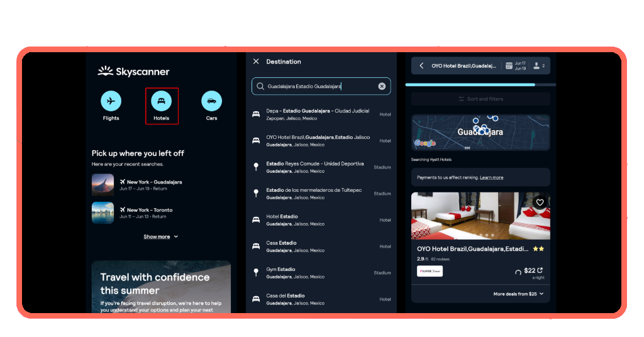The image size is (644, 337).
Task: Choose OYO Hotel Brazil suggestion in list
Action: 321,141
